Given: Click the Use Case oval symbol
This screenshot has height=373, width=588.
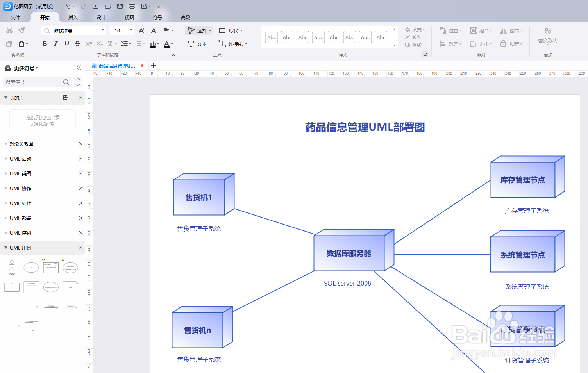Looking at the screenshot, I should [31, 268].
